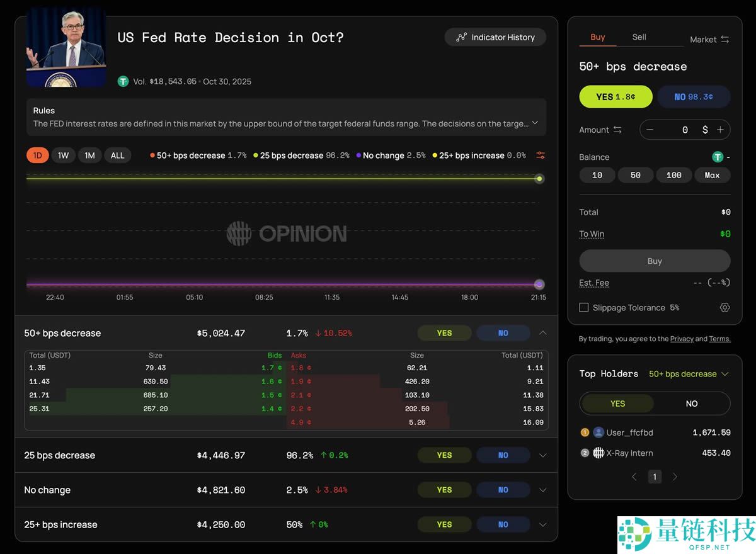Click User_ffcfbd avatar icon
The width and height of the screenshot is (756, 554).
point(598,432)
